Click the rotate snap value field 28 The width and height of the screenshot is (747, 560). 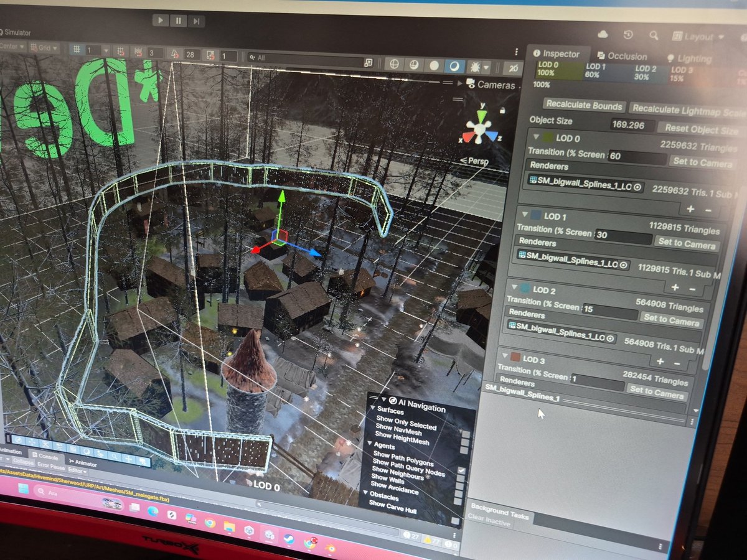click(192, 55)
